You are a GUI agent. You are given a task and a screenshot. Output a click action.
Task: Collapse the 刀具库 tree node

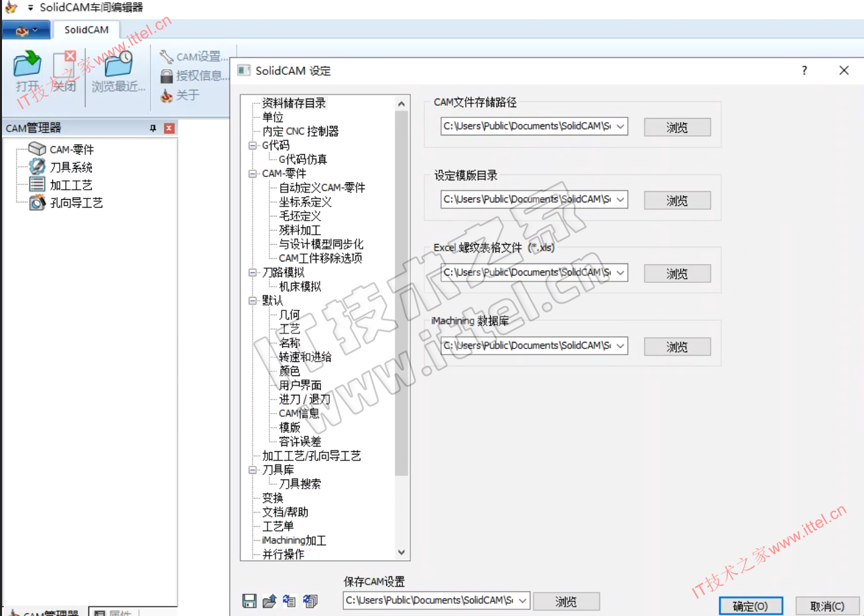(253, 470)
